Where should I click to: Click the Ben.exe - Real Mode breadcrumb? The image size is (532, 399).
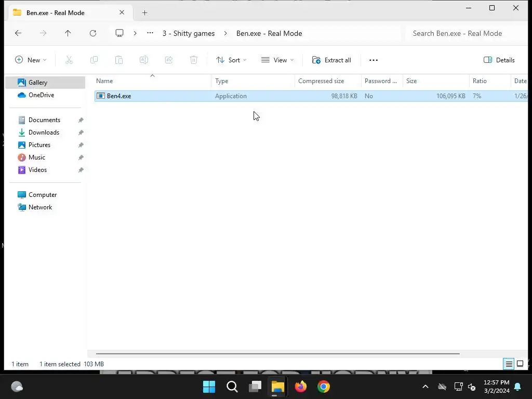click(x=269, y=33)
